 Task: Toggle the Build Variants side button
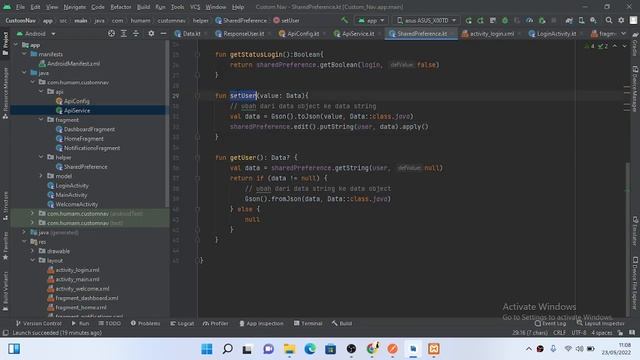click(5, 291)
